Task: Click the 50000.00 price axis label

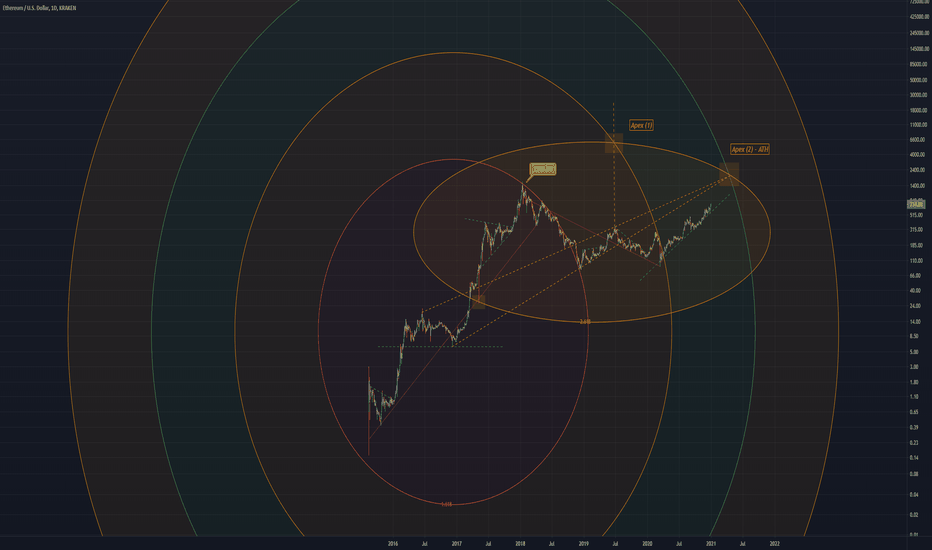Action: [918, 80]
